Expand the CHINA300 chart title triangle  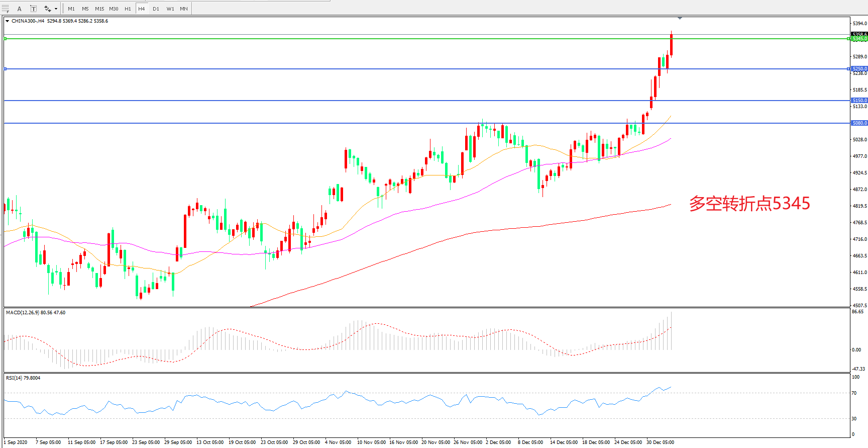(7, 21)
